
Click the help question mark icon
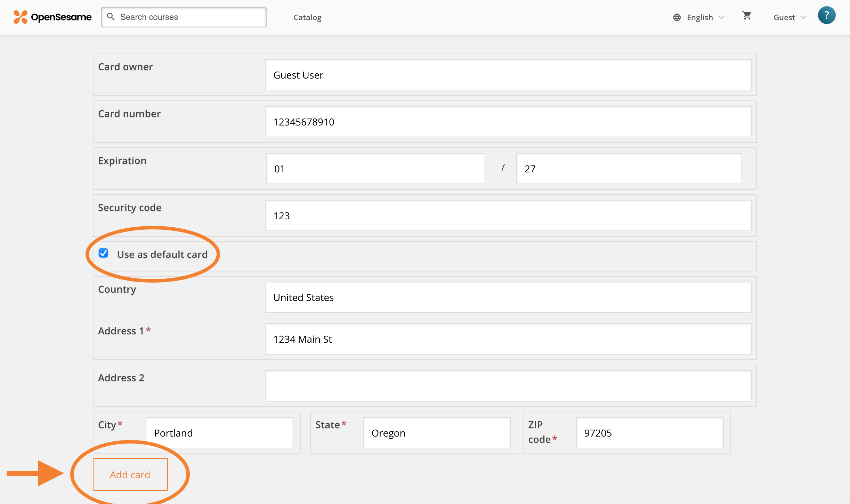point(826,15)
